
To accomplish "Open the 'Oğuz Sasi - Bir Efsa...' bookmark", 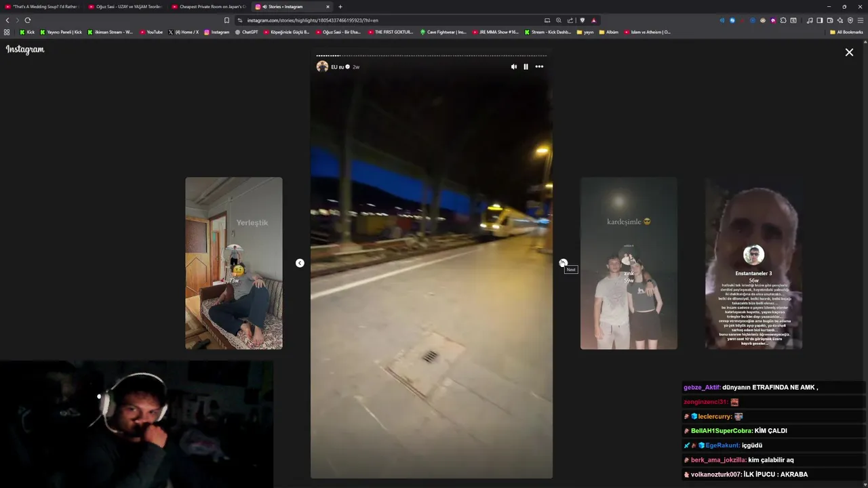I will pyautogui.click(x=338, y=32).
